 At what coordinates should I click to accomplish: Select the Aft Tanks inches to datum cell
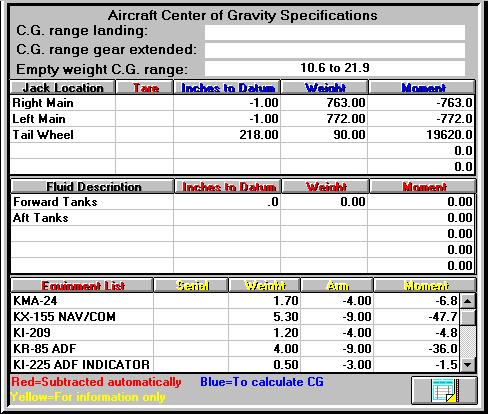(x=227, y=218)
